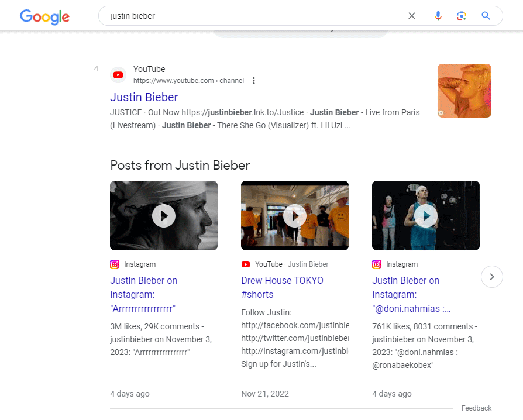Open Google Lens image search
Viewport: 523px width, 420px height.
462,16
